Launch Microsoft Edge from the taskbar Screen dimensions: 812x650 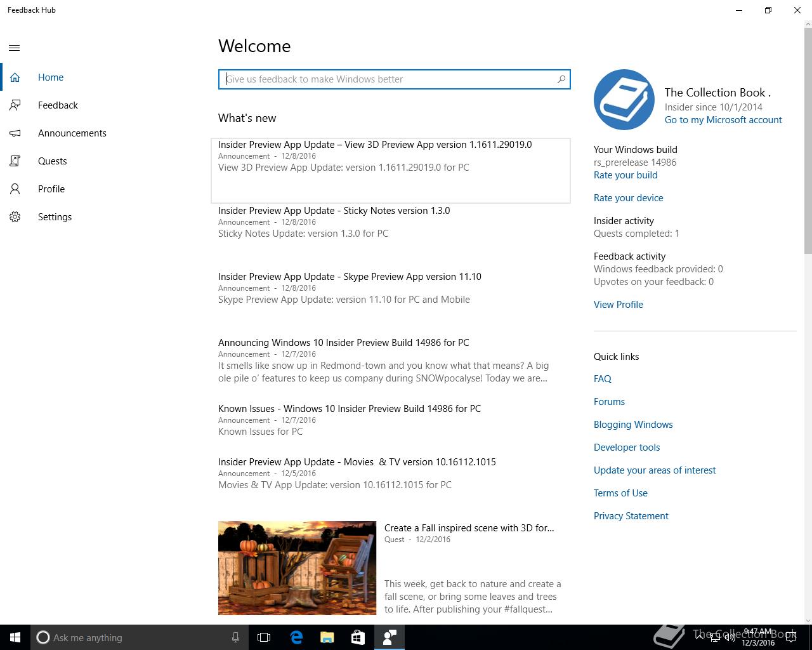coord(296,637)
